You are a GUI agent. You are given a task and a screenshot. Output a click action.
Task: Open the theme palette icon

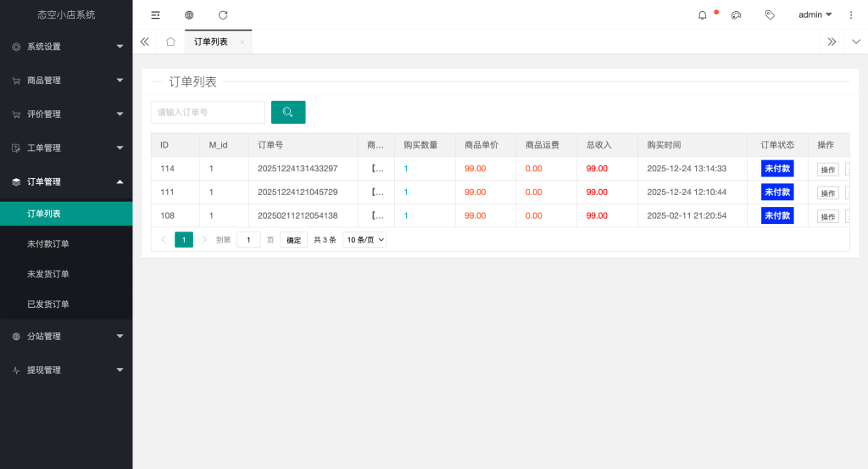point(736,14)
